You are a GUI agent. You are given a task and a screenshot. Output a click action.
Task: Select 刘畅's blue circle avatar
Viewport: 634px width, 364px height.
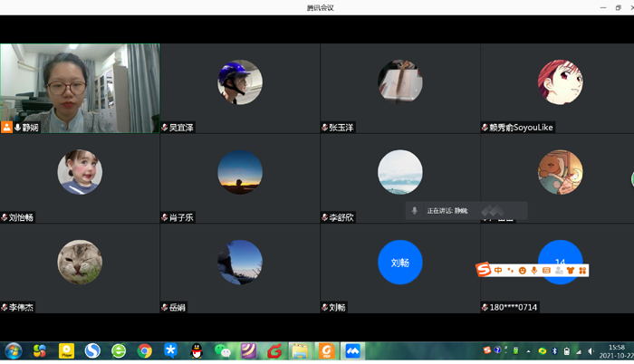coord(399,263)
